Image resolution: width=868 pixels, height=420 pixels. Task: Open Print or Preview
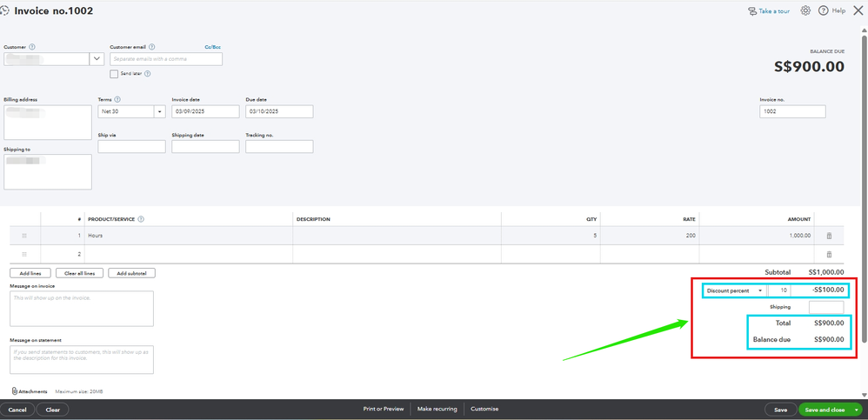(x=383, y=409)
